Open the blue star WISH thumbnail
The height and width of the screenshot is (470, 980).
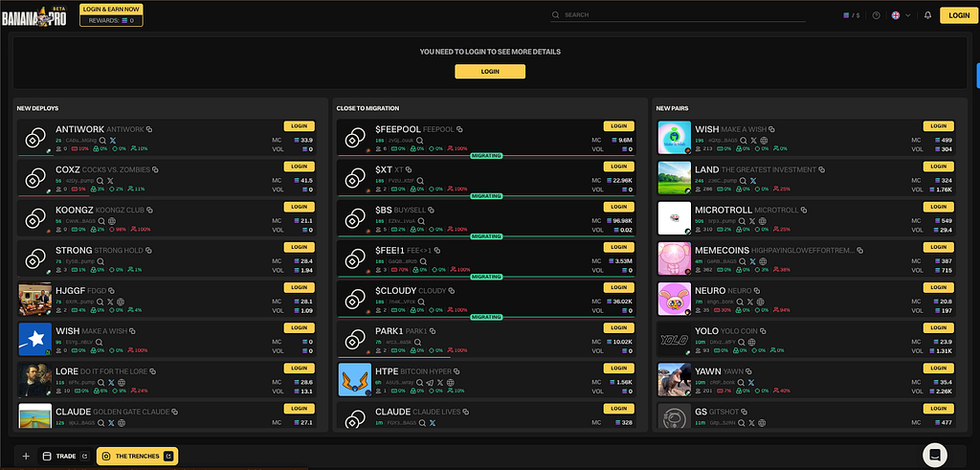35,340
